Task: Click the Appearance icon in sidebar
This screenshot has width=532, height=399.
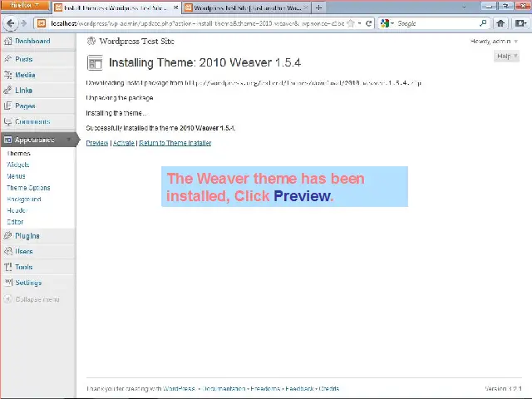Action: click(7, 140)
